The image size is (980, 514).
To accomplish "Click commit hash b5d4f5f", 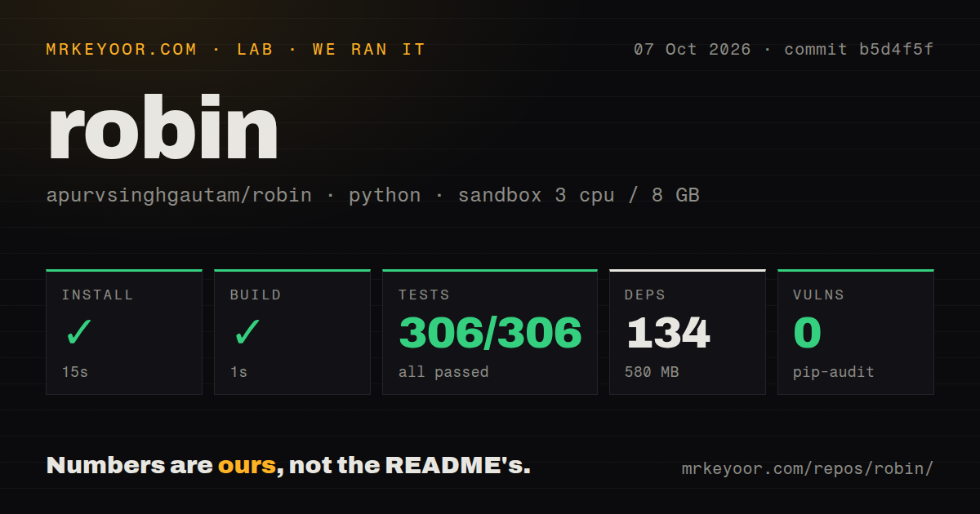I will (896, 50).
